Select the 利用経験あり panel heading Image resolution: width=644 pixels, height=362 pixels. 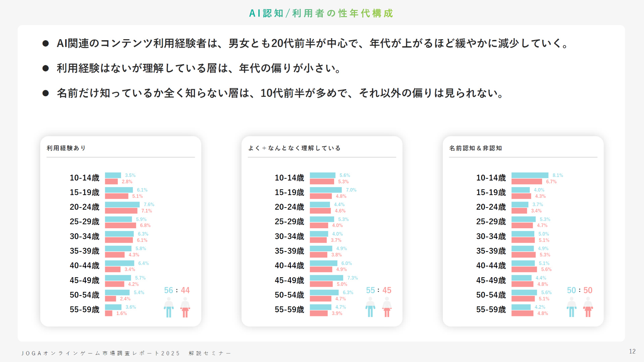pos(66,148)
